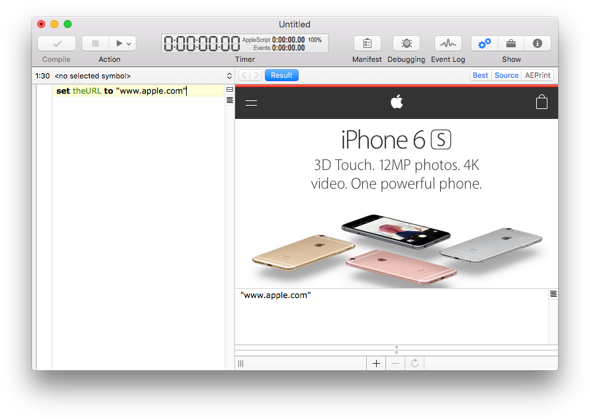This screenshot has width=590, height=419.
Task: Switch result view to Best
Action: coord(480,75)
